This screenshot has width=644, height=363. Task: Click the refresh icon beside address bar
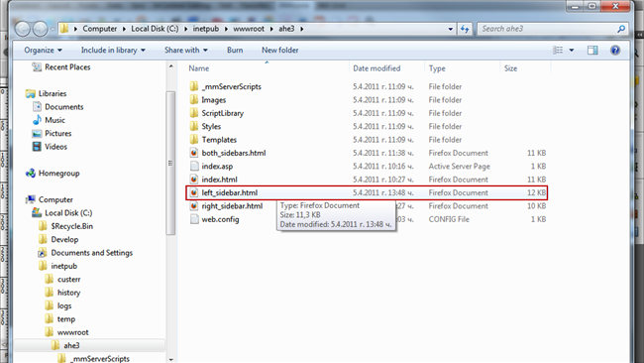[x=465, y=29]
